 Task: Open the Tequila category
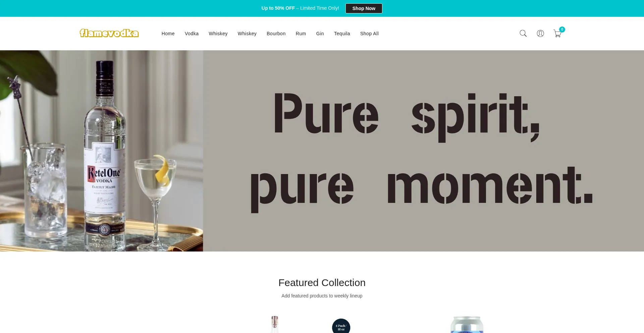pos(342,34)
